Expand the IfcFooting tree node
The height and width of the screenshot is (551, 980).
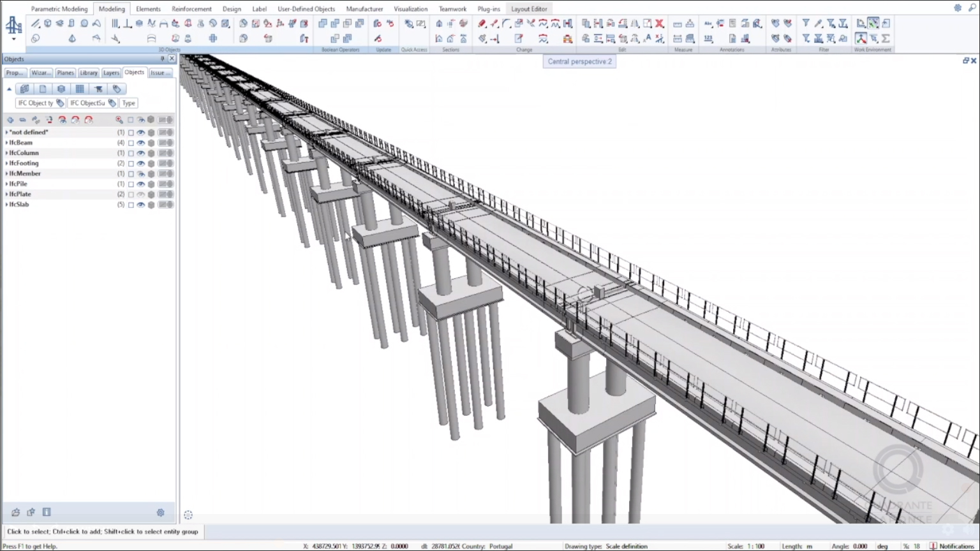(x=6, y=163)
